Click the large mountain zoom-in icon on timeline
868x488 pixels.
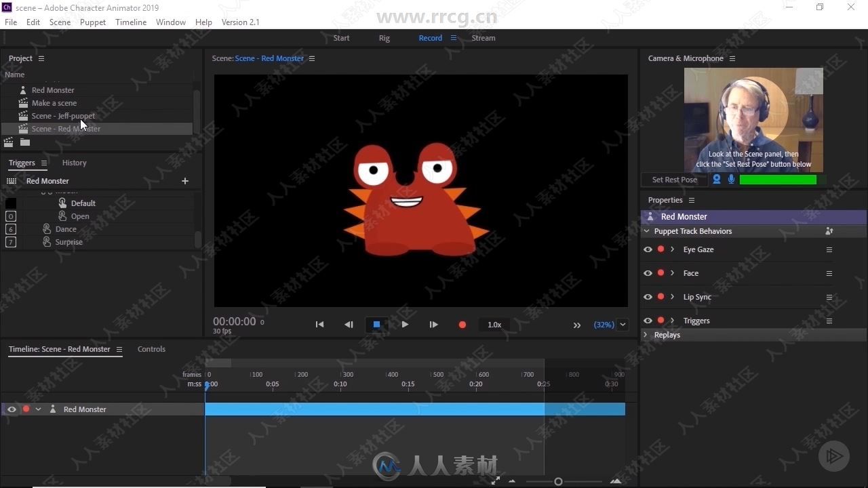point(616,481)
